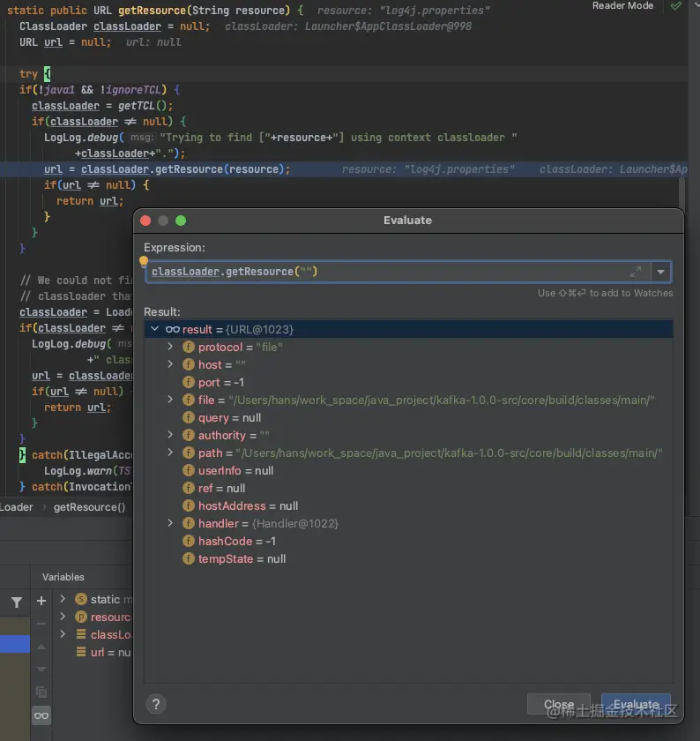Viewport: 700px width, 741px height.
Task: Click the minus Remove Watch icon
Action: tap(41, 624)
